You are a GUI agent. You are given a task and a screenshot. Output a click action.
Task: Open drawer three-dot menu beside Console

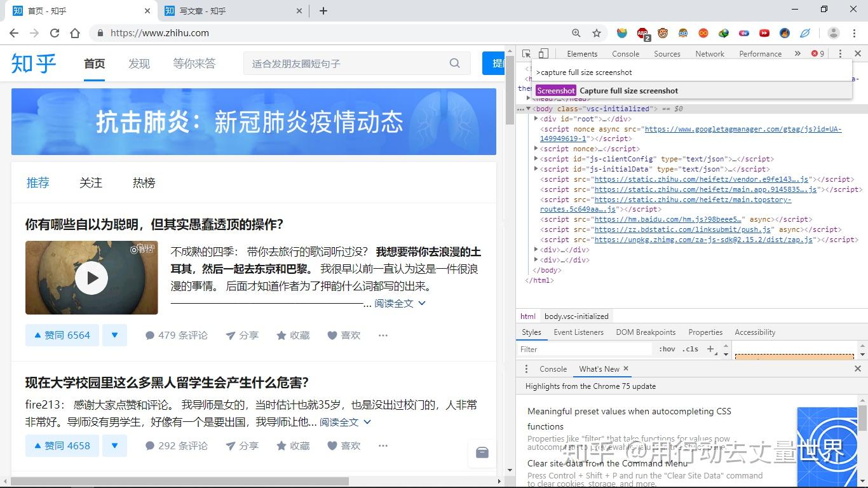(526, 369)
